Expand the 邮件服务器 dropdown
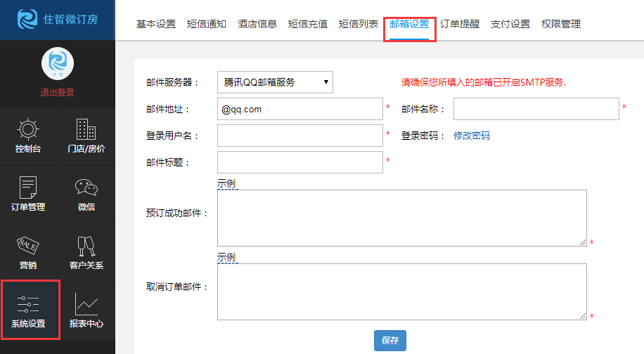The height and width of the screenshot is (354, 644). pyautogui.click(x=275, y=82)
